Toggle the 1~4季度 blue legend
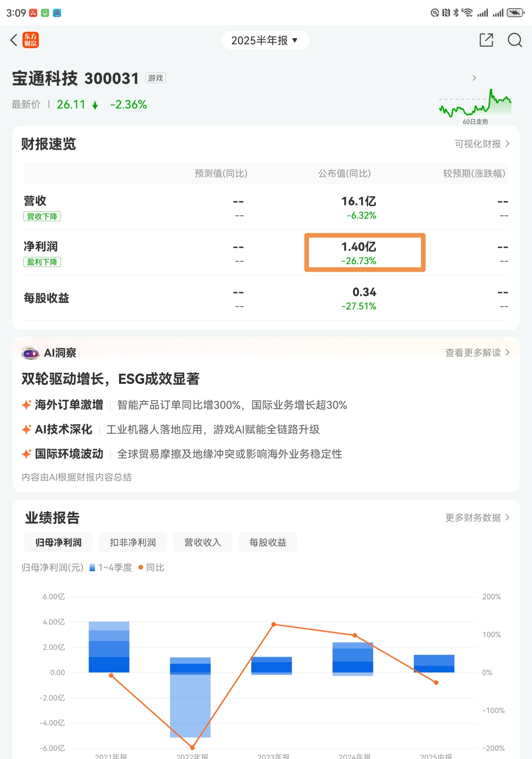This screenshot has width=532, height=759. tap(111, 568)
